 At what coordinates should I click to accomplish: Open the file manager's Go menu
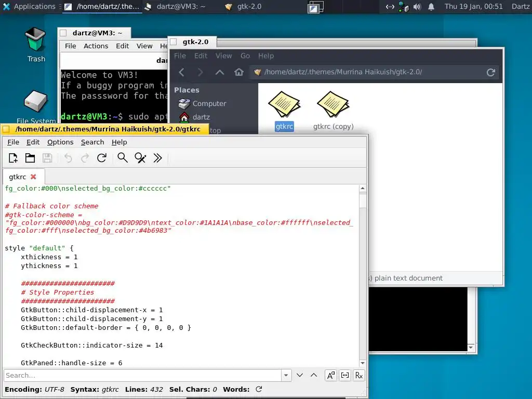click(245, 56)
